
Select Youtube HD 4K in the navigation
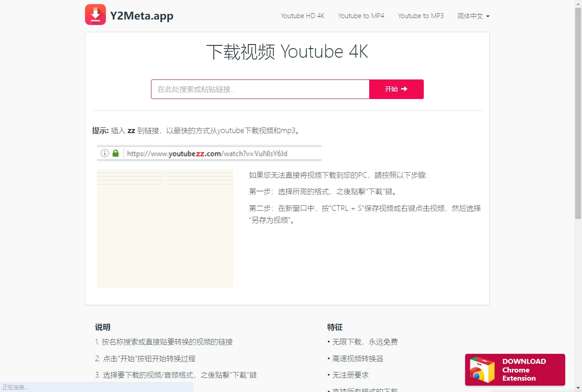pos(303,15)
